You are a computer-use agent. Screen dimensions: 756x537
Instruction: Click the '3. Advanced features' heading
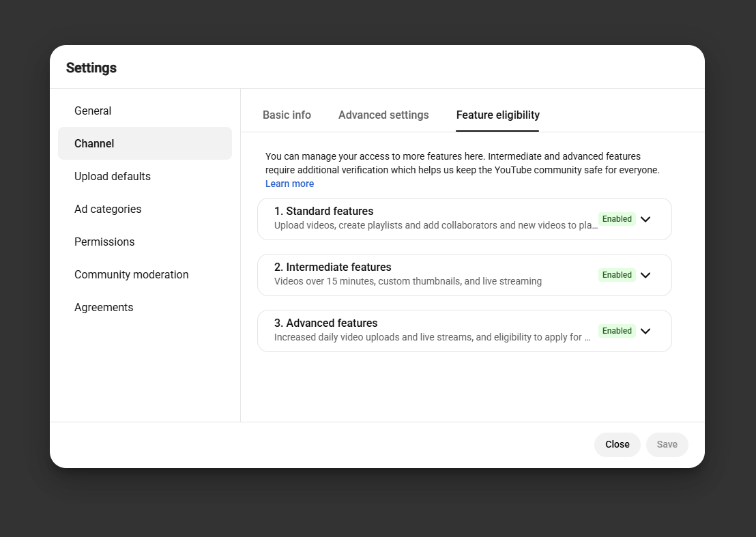pyautogui.click(x=325, y=323)
